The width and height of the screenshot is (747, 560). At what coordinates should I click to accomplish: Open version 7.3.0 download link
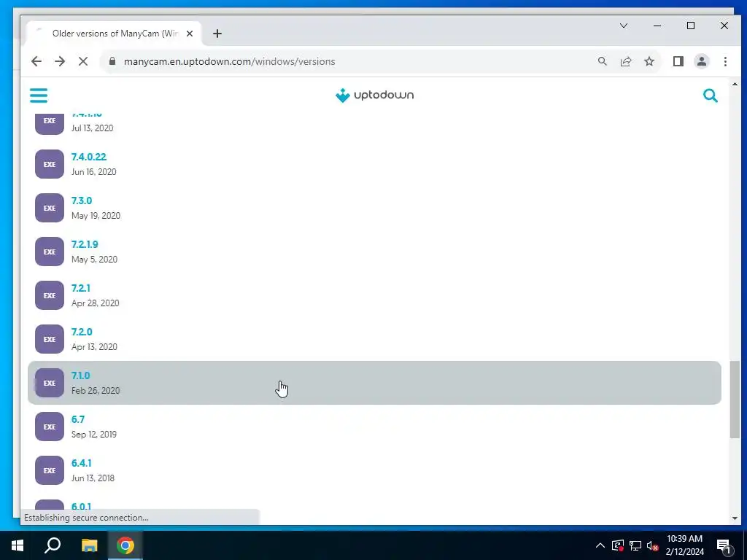(82, 201)
